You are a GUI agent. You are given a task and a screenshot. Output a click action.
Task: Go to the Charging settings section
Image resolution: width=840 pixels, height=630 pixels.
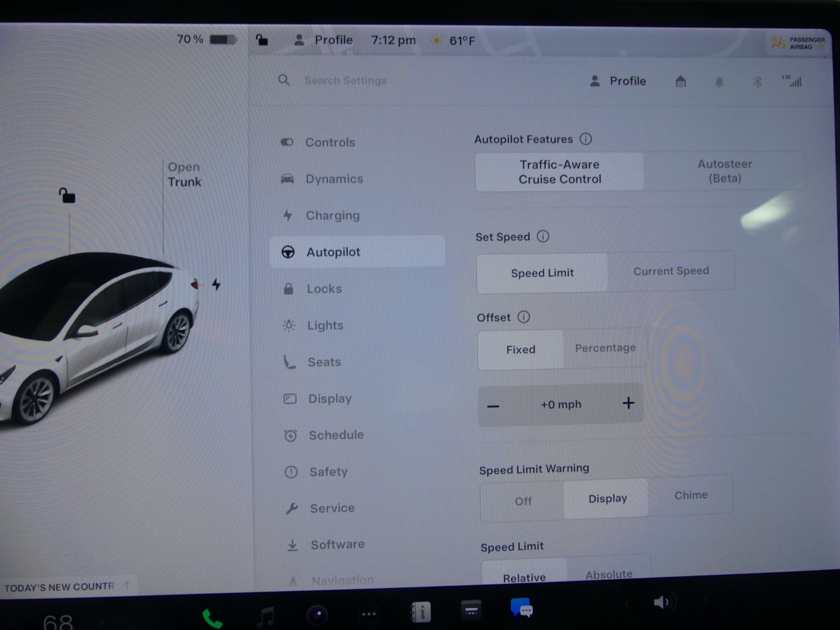(x=332, y=215)
